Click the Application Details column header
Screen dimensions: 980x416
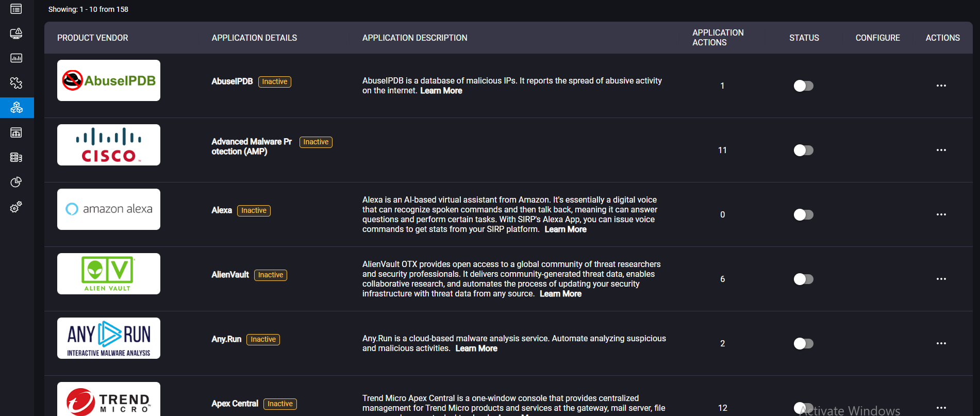tap(254, 38)
